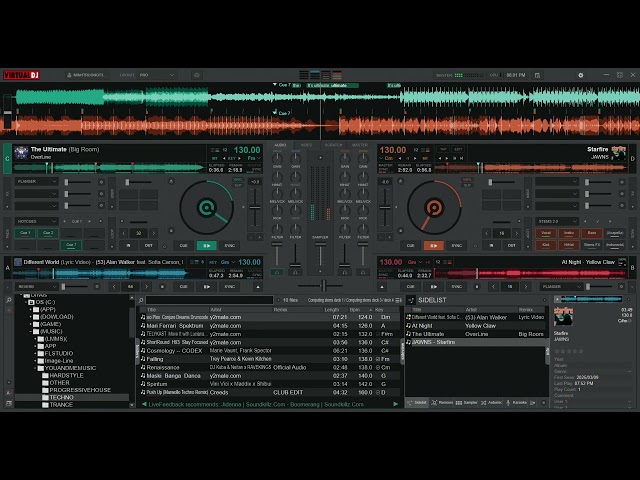Click the deck C pitch fader
This screenshot has width=640, height=480.
[255, 207]
